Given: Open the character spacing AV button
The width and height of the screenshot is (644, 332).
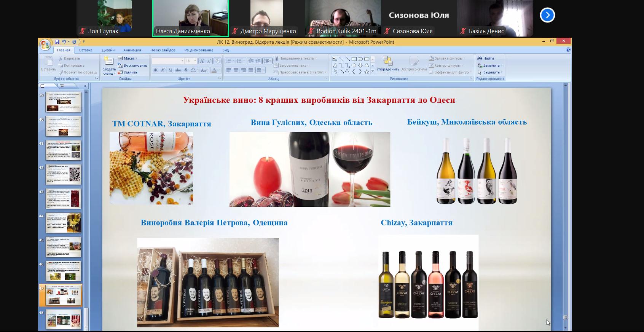Looking at the screenshot, I should point(194,70).
